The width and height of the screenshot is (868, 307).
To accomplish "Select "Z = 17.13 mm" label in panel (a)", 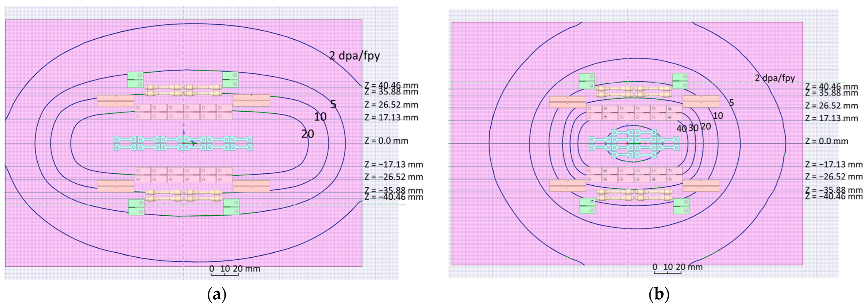I will click(x=391, y=118).
